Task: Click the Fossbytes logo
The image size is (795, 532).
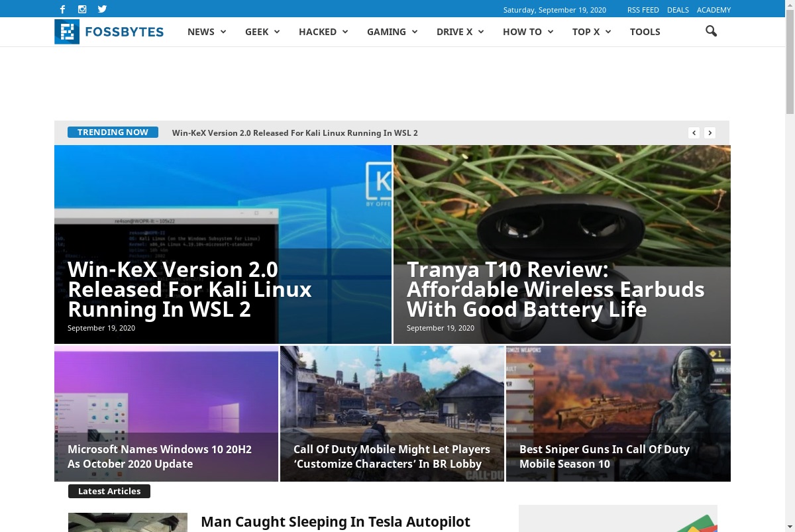Action: pos(109,32)
